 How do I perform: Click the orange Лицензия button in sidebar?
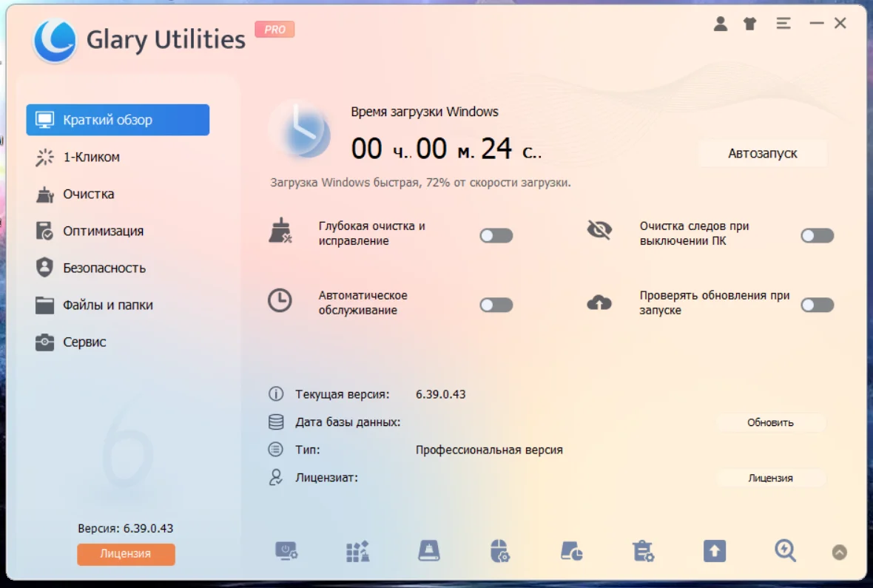[x=126, y=554]
